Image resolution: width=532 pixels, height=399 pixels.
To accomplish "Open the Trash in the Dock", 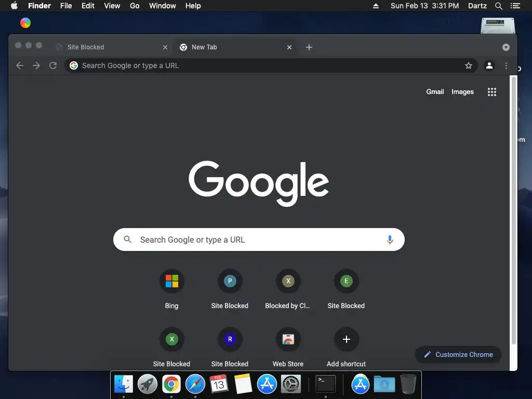I will 408,384.
